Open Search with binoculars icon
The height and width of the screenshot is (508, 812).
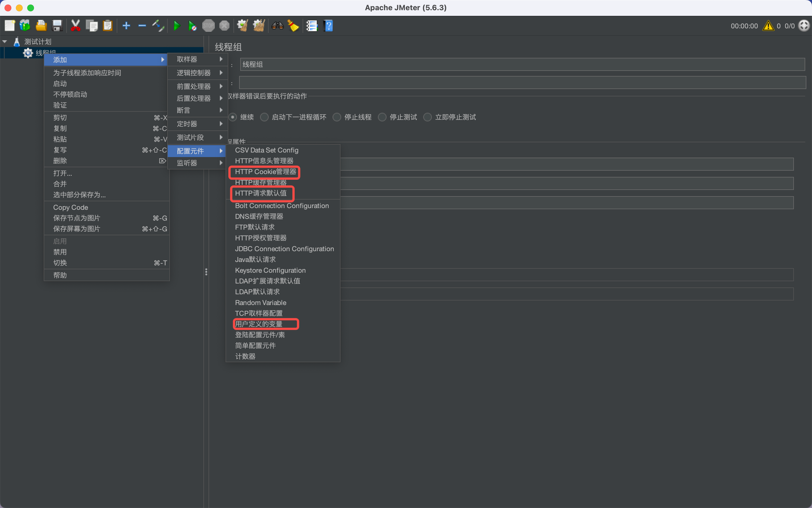click(x=277, y=26)
